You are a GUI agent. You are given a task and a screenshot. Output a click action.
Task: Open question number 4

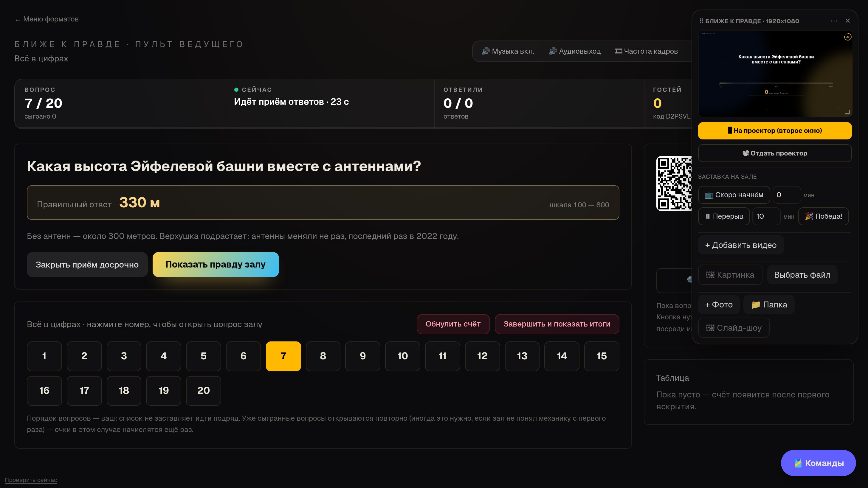coord(164,356)
